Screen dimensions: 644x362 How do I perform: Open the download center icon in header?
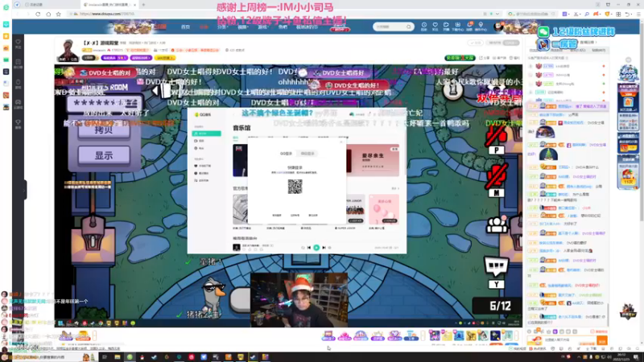point(457,27)
